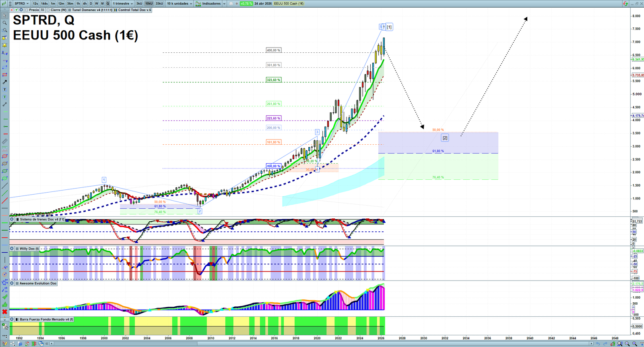Image resolution: width=644 pixels, height=347 pixels.
Task: Click the red X delete objects tool
Action: pyautogui.click(x=4, y=312)
